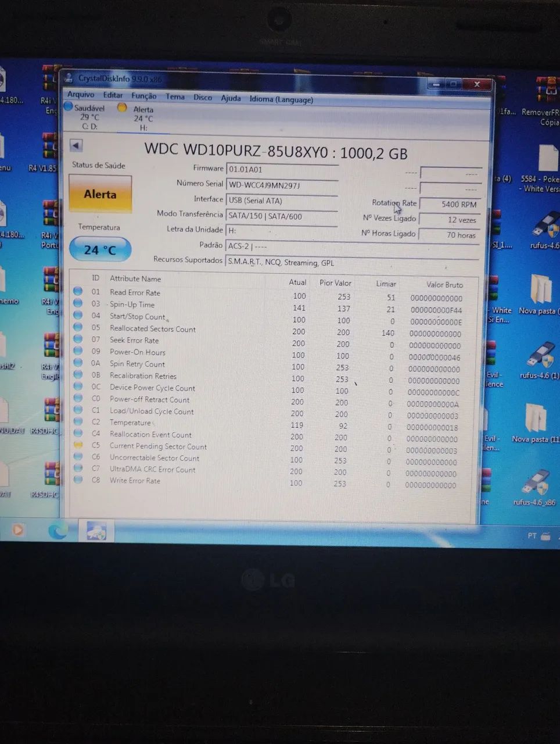This screenshot has height=744, width=560.
Task: Select the Power-On Hours status icon
Action: tap(78, 351)
